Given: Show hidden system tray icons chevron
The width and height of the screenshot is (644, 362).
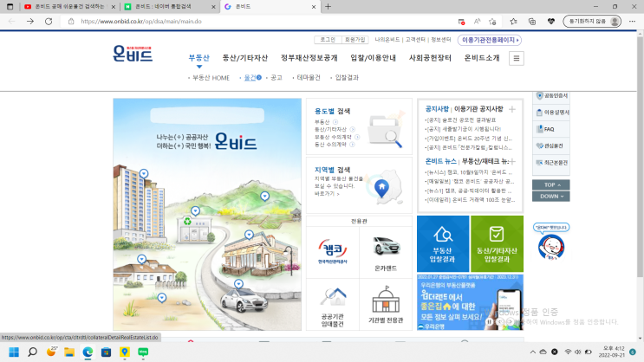Looking at the screenshot, I should pos(533,352).
